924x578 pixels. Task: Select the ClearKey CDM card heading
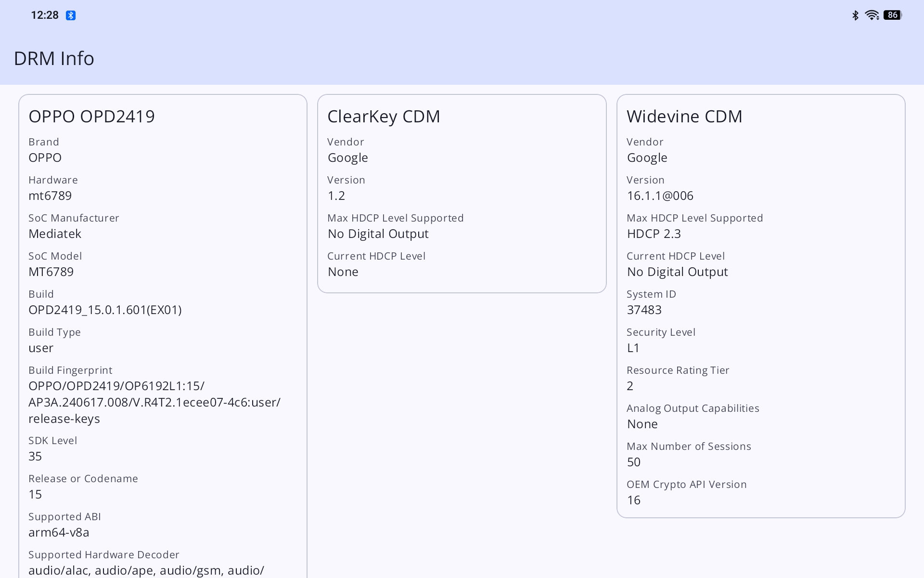(384, 117)
